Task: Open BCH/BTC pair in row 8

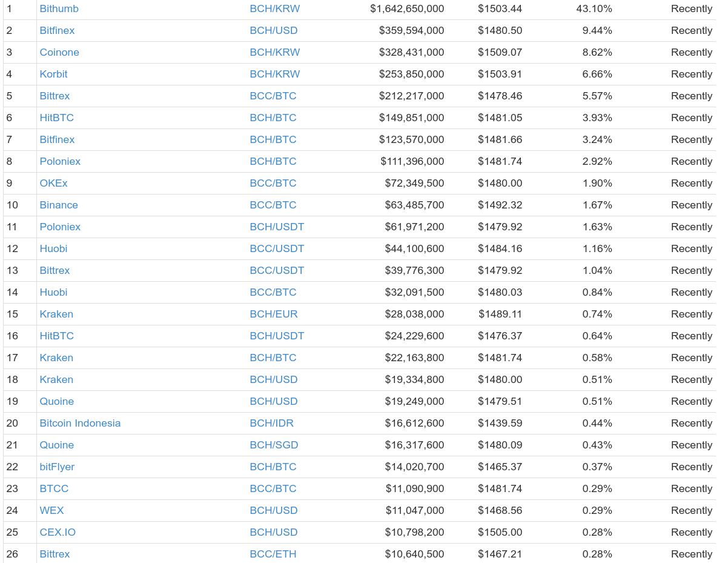Action: [x=273, y=161]
